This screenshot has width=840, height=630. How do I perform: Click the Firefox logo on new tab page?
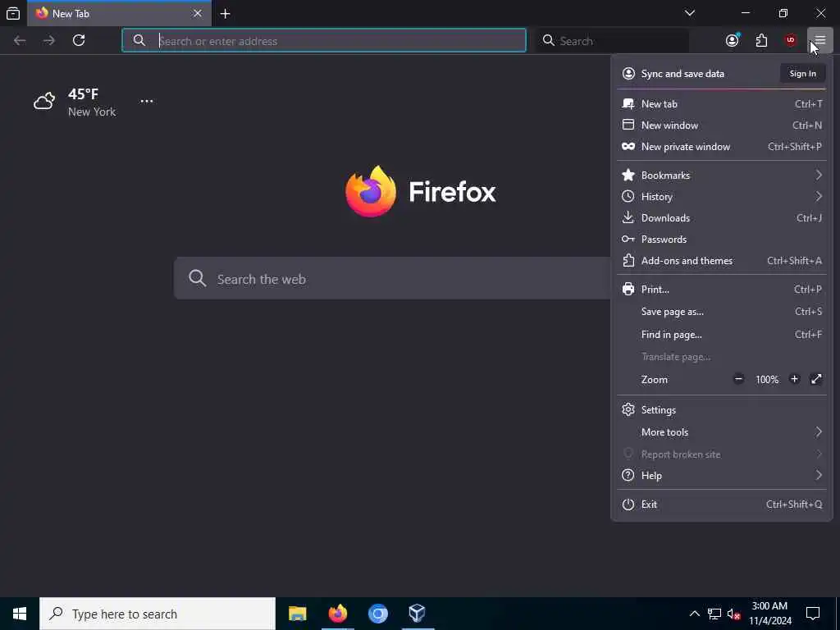(x=371, y=191)
